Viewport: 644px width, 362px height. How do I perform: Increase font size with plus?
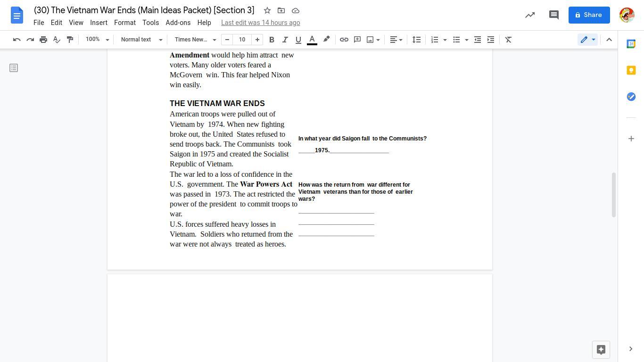[x=257, y=40]
